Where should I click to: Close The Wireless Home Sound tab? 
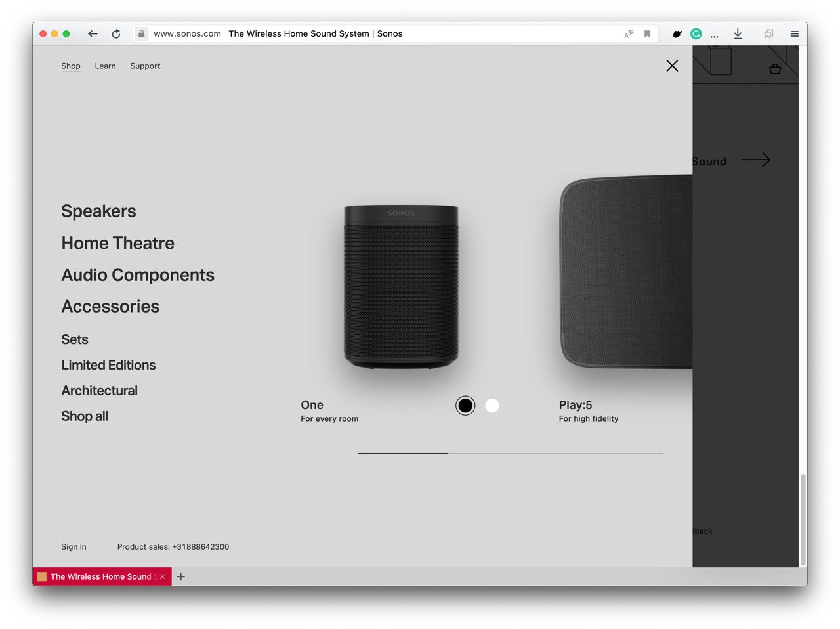[x=162, y=576]
